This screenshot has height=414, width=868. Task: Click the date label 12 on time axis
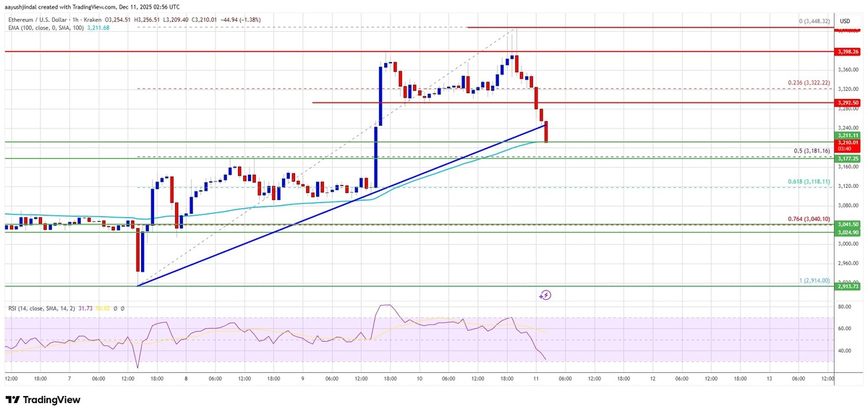tap(652, 378)
